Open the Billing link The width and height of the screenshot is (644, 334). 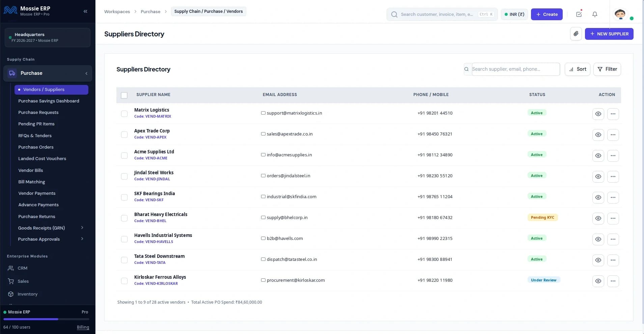(x=83, y=327)
